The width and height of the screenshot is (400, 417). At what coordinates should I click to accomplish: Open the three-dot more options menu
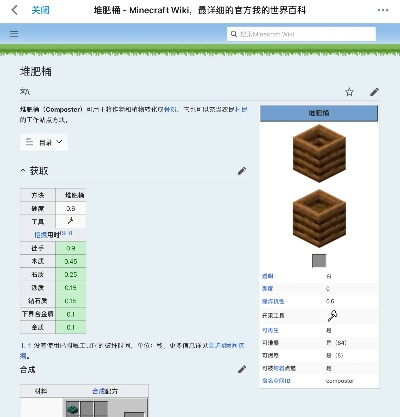pos(383,10)
